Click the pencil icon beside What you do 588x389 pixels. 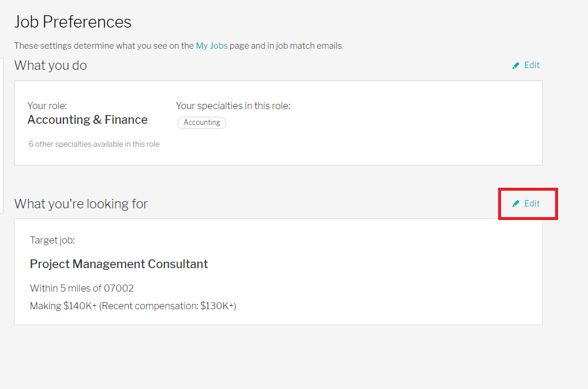(x=516, y=66)
